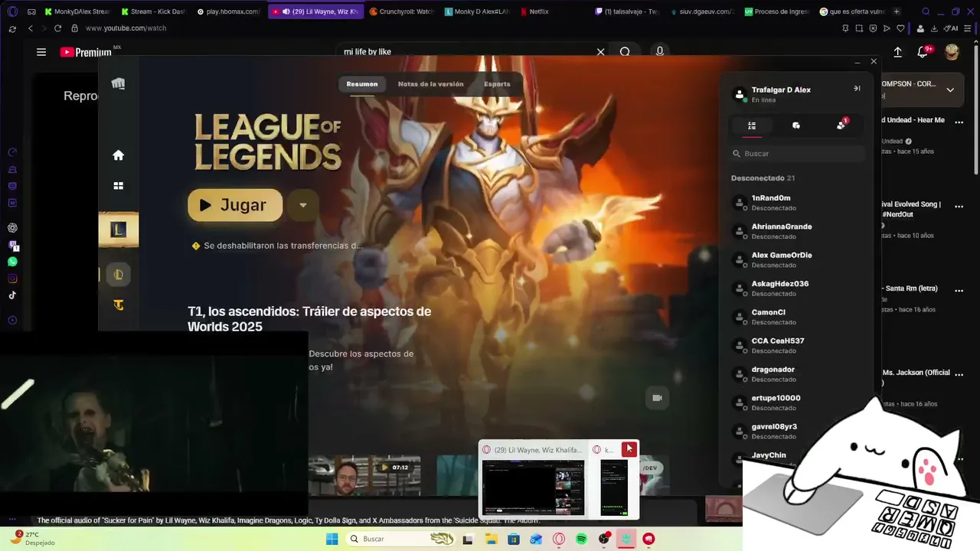Open TikTok in Opera sidebar
This screenshot has width=980, height=551.
click(x=12, y=295)
